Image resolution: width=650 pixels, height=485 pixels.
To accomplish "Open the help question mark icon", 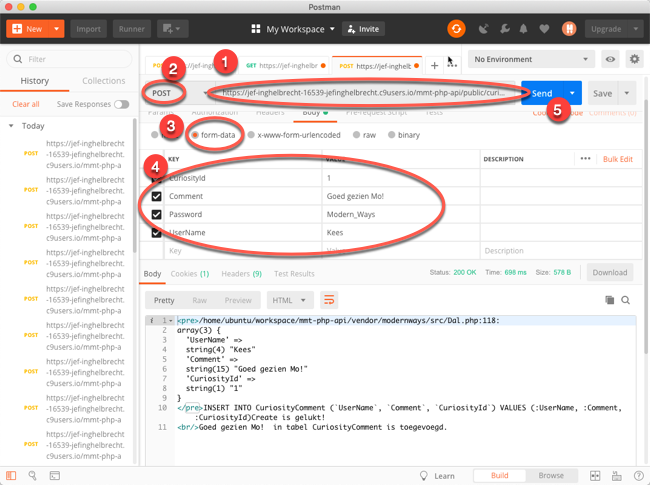I will [638, 475].
